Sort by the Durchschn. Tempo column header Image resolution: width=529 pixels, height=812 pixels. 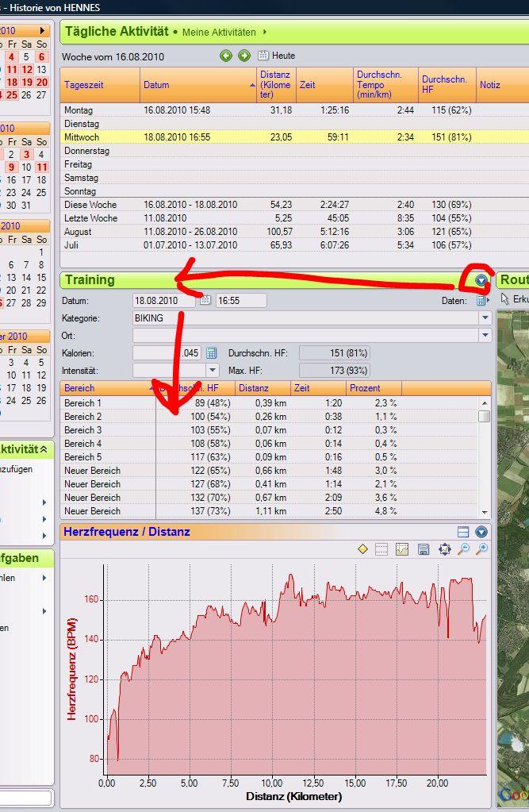click(x=385, y=85)
